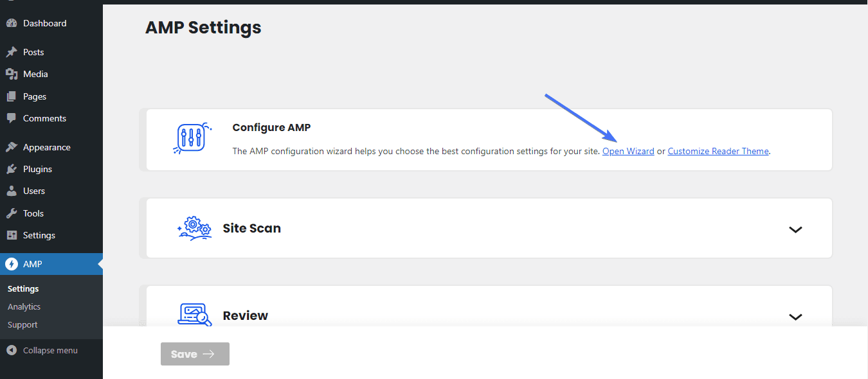868x379 pixels.
Task: Click the Open Wizard link
Action: (x=628, y=152)
